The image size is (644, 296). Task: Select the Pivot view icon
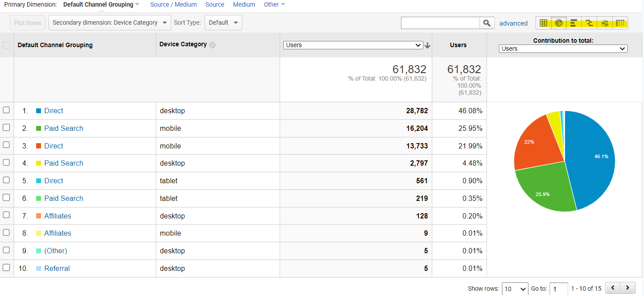620,23
